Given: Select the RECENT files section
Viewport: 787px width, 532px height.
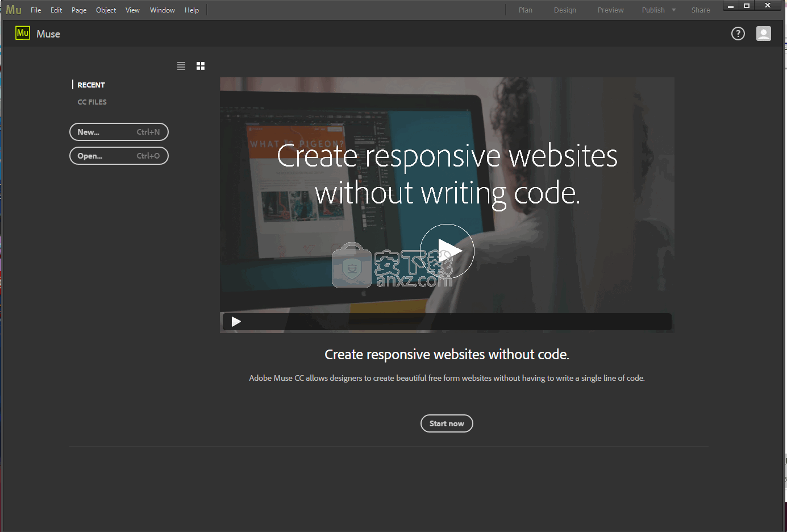Looking at the screenshot, I should tap(91, 85).
